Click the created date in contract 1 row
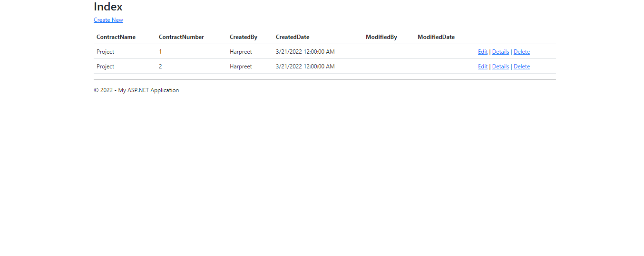The image size is (644, 256). [x=305, y=52]
